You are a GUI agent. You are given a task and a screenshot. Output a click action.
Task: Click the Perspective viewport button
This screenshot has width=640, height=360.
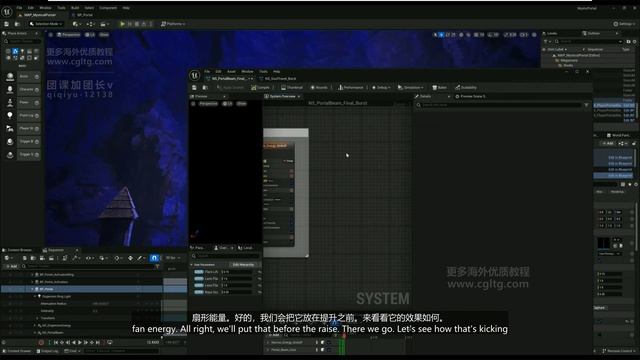tap(69, 35)
